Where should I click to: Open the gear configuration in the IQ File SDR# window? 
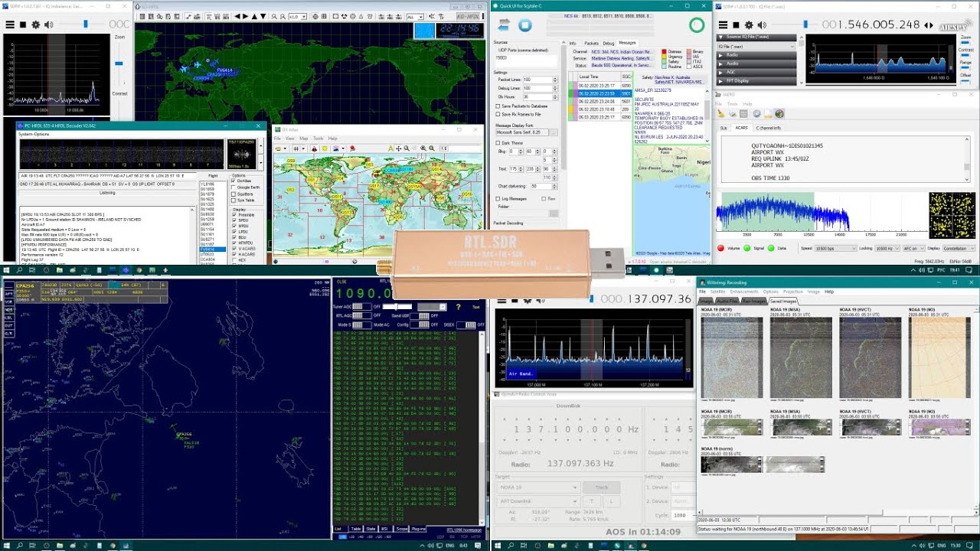pyautogui.click(x=749, y=24)
